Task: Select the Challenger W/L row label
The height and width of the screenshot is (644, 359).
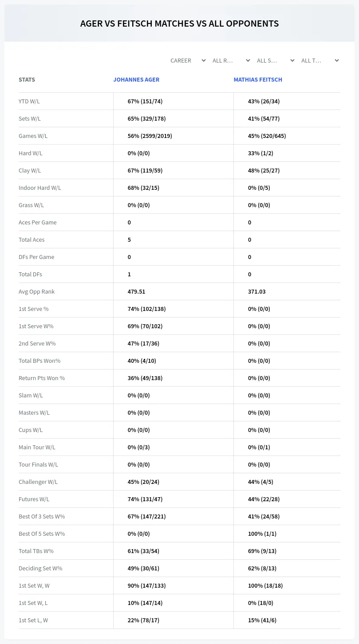Action: click(x=38, y=482)
